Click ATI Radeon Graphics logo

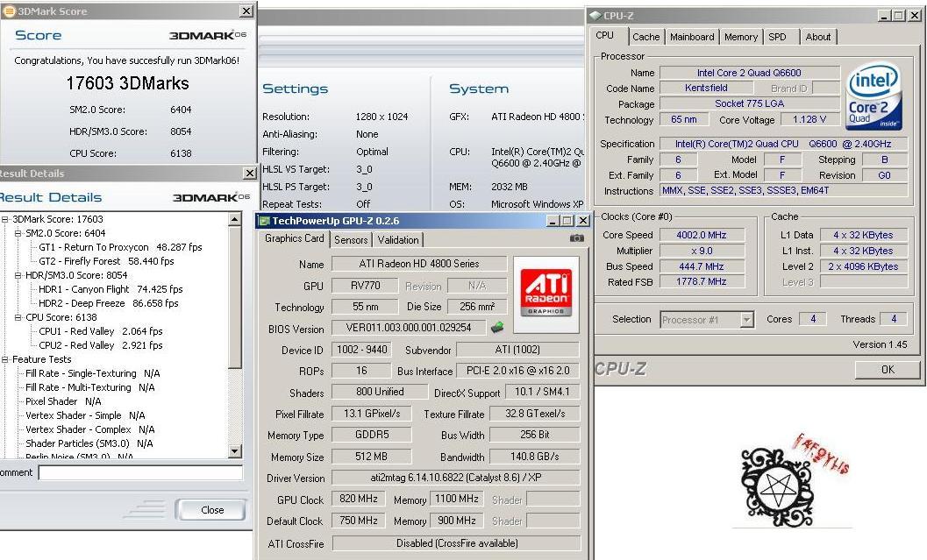pos(546,294)
